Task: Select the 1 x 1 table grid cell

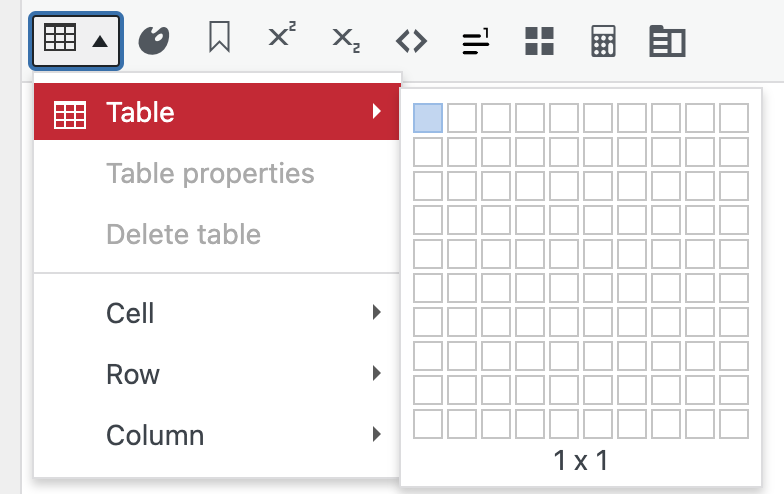Action: (428, 118)
